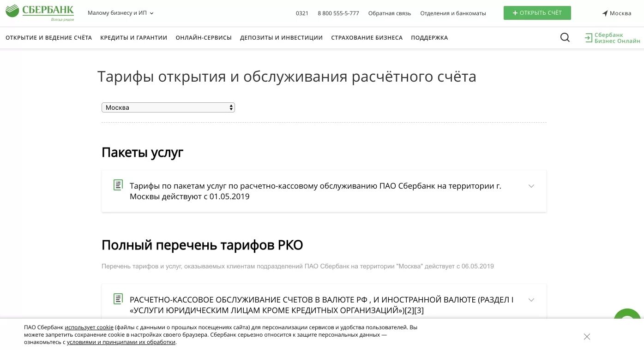Expand the Moscow service packages tariffs panel

(x=324, y=191)
